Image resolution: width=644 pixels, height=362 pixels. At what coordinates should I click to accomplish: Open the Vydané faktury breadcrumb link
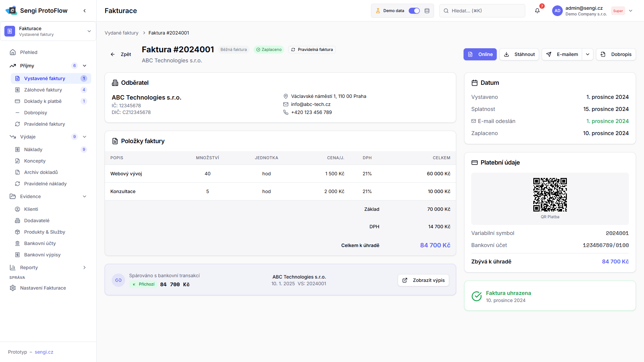click(x=121, y=33)
